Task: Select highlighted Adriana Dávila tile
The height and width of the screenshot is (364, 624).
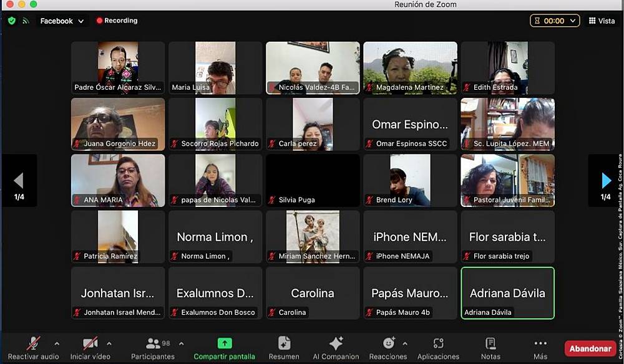Action: click(508, 293)
